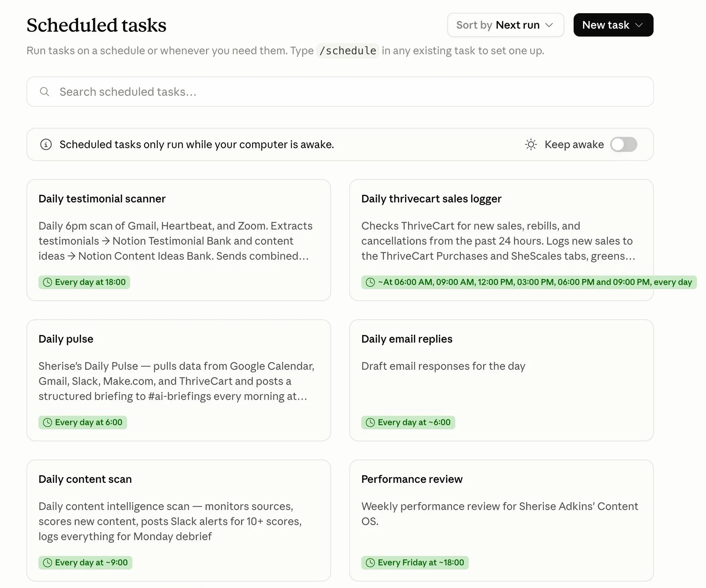706x588 pixels.
Task: Click the 'Daily 6pm scan of Gmail' description
Action: click(175, 241)
